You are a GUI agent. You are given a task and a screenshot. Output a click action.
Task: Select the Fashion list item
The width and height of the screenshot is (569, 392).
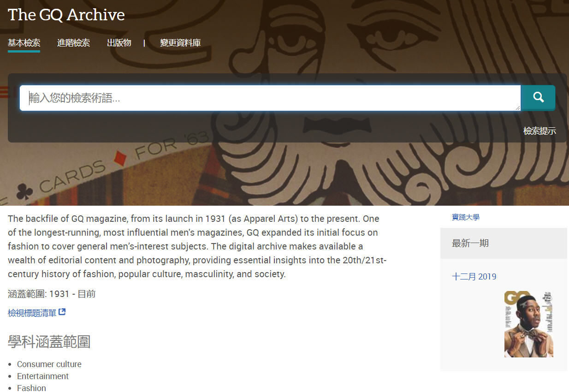pos(31,388)
